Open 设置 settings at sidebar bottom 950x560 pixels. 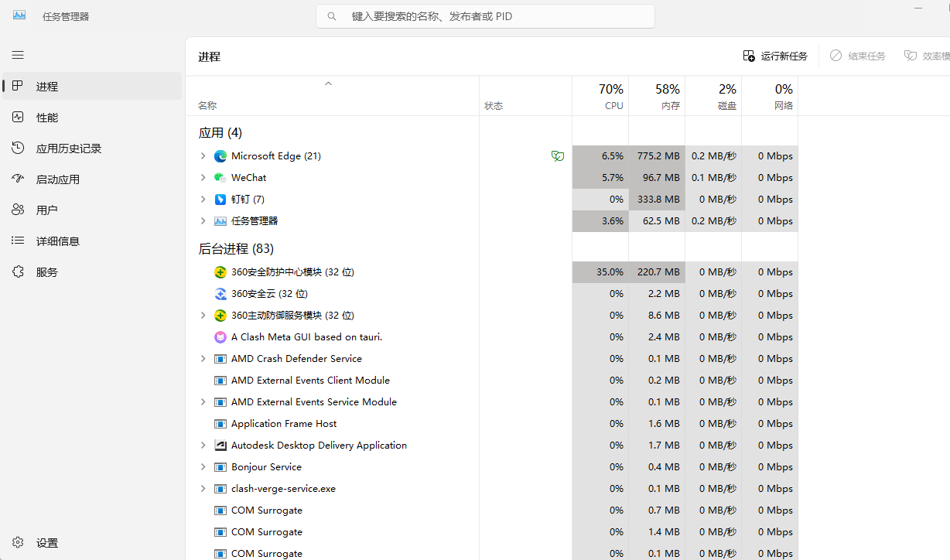click(x=47, y=543)
